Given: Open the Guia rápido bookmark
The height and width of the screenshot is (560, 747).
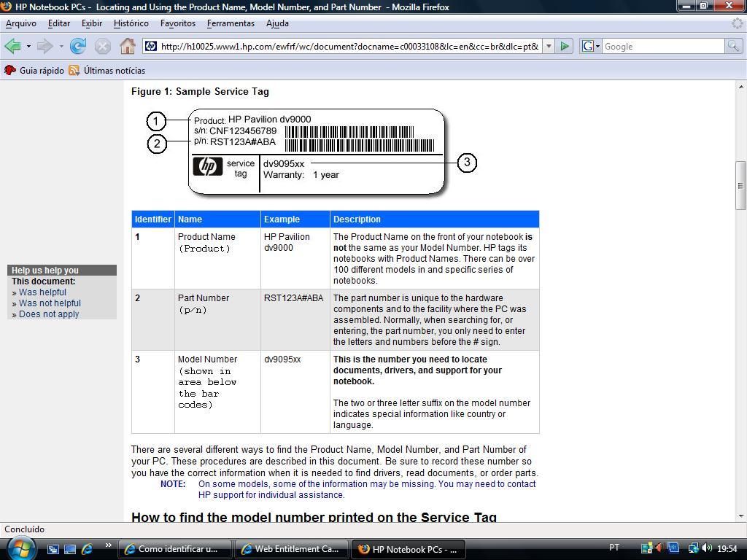Looking at the screenshot, I should click(x=34, y=71).
